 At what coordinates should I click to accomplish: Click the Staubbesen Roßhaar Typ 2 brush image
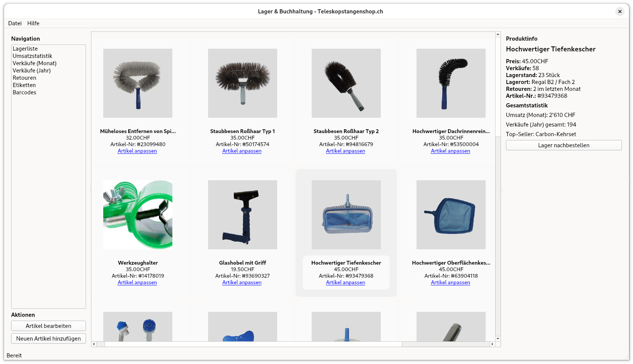pos(346,83)
